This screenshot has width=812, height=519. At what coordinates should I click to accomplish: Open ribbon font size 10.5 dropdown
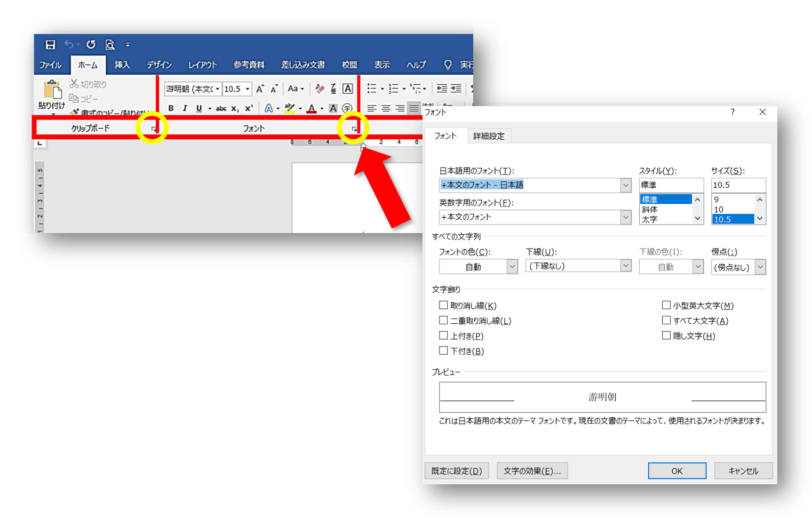[x=248, y=89]
